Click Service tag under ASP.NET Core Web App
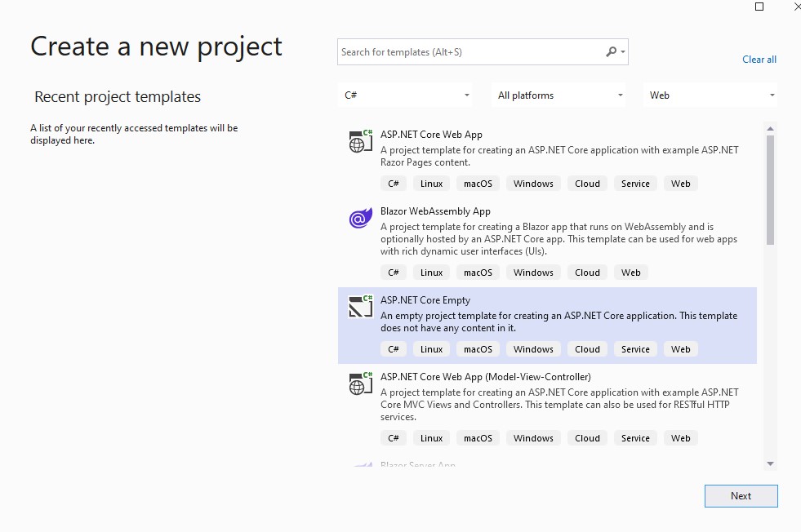This screenshot has height=532, width=801. click(x=635, y=184)
